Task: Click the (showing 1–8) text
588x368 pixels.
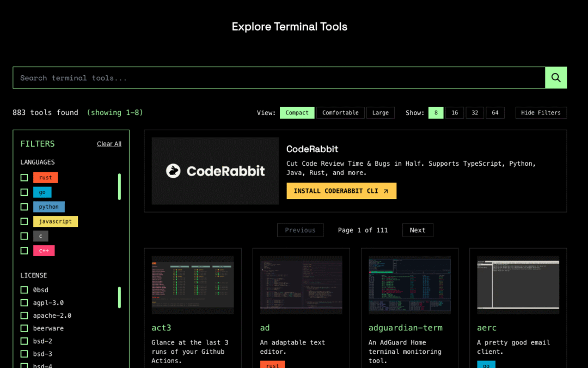Action: pyautogui.click(x=115, y=113)
